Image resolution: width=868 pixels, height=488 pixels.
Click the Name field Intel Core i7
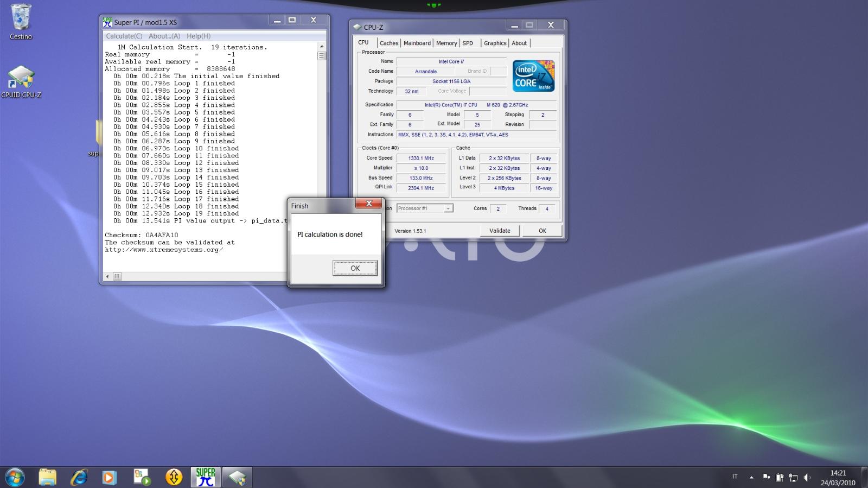click(x=451, y=62)
